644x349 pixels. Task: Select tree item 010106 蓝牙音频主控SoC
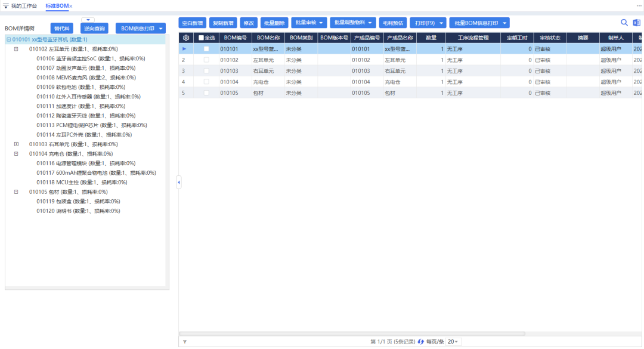91,58
